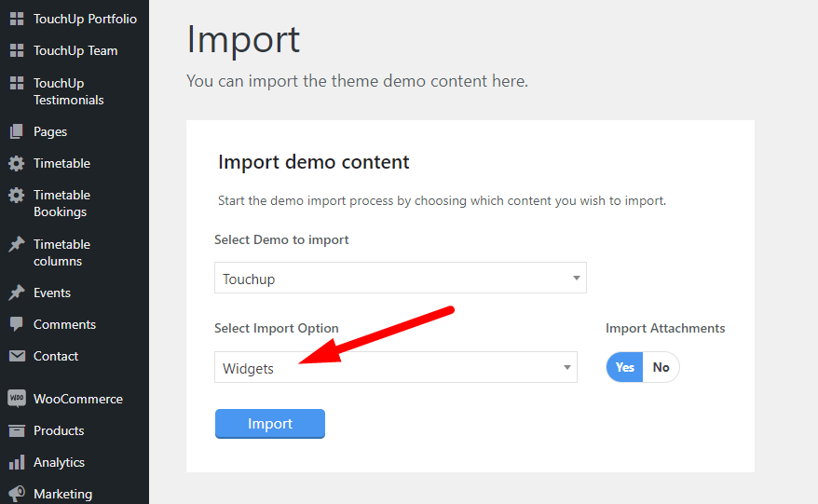The image size is (818, 504).
Task: Click the 'Start the demo import process' description
Action: click(442, 201)
